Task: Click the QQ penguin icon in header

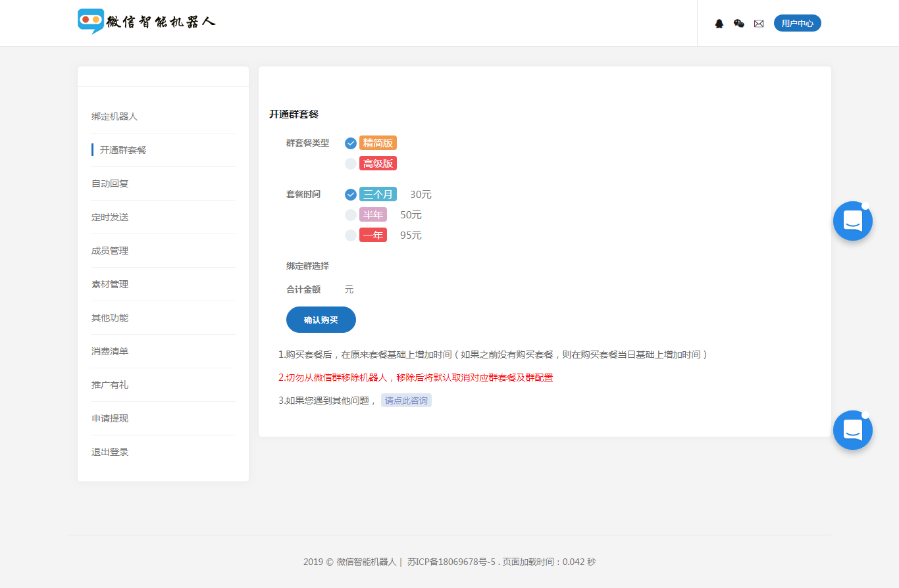Action: [x=719, y=24]
